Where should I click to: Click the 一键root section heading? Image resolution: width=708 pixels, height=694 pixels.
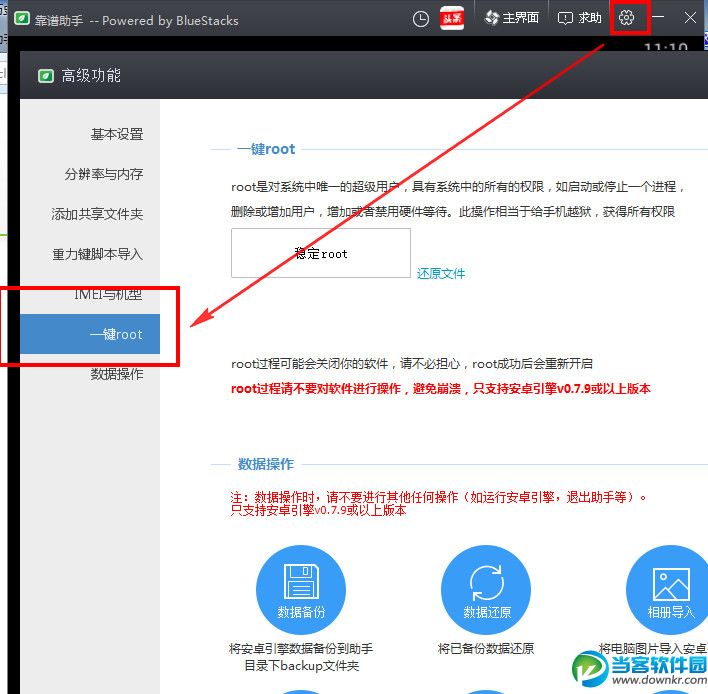[266, 149]
